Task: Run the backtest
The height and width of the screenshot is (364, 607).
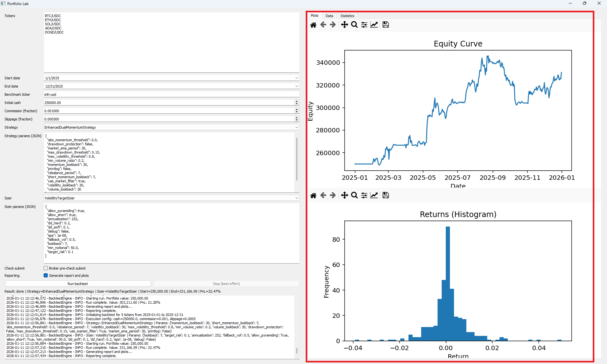Action: pyautogui.click(x=78, y=283)
